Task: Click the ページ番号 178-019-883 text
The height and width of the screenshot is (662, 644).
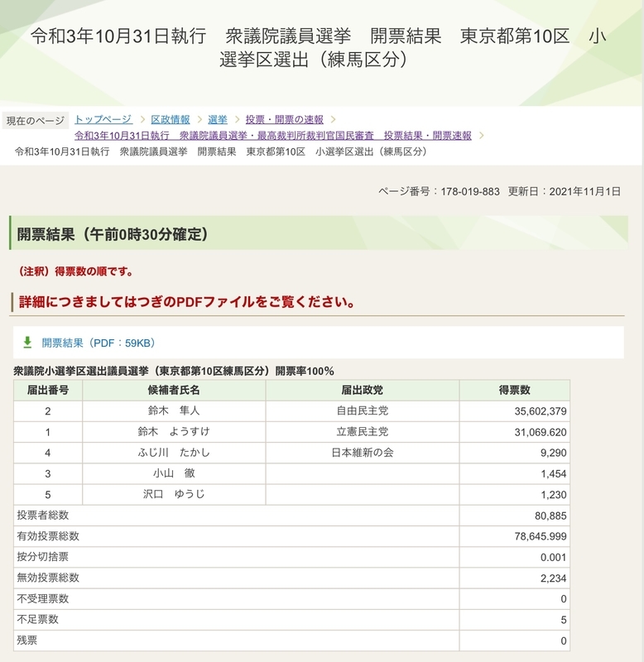Action: point(439,192)
